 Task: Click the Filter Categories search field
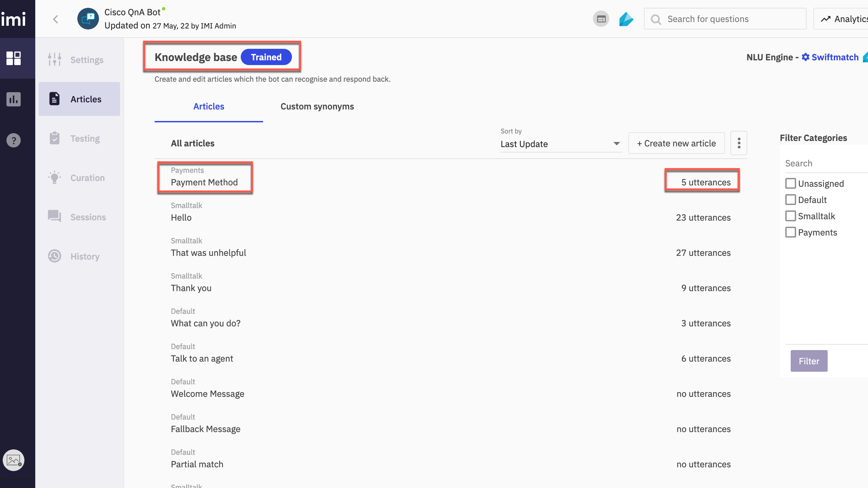pos(827,163)
